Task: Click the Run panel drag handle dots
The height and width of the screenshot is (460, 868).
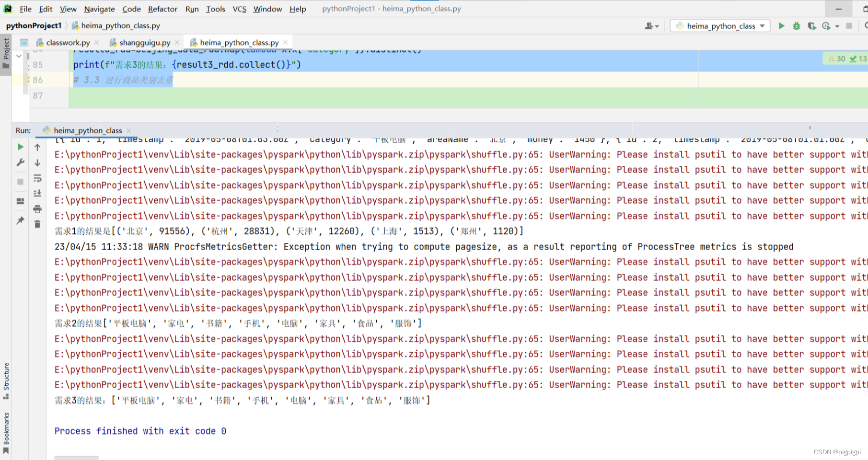Action: click(278, 129)
